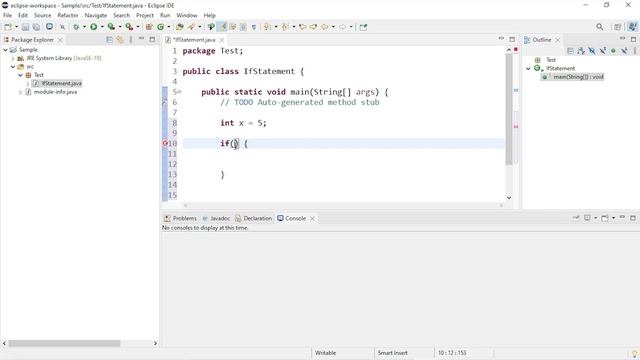This screenshot has height=360, width=640.
Task: Toggle Mark Occurrences in the toolbar
Action: 222,27
